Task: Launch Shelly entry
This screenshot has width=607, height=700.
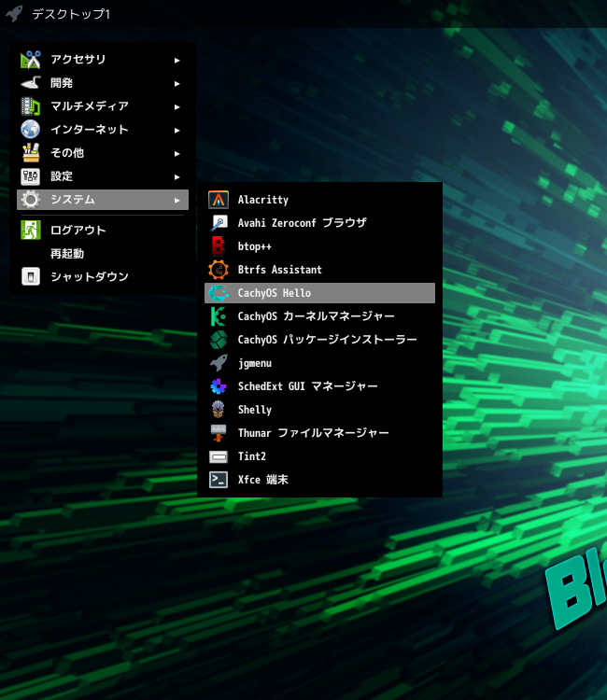Action: click(x=319, y=410)
